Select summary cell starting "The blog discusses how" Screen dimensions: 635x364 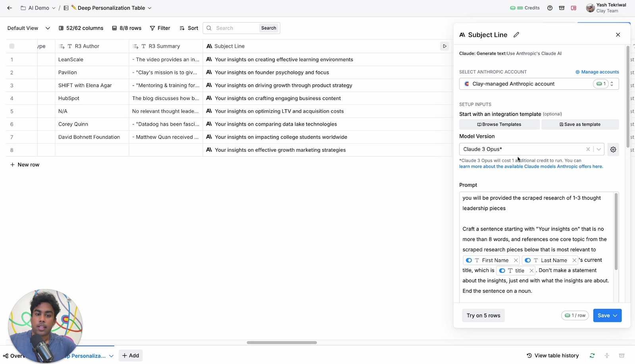pyautogui.click(x=166, y=98)
